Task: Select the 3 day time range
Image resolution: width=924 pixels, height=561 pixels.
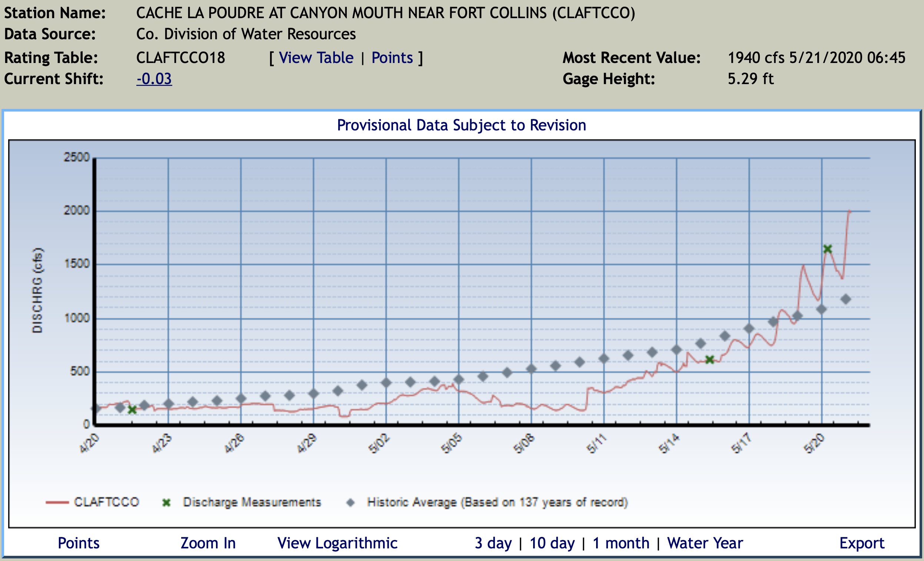Action: 493,543
